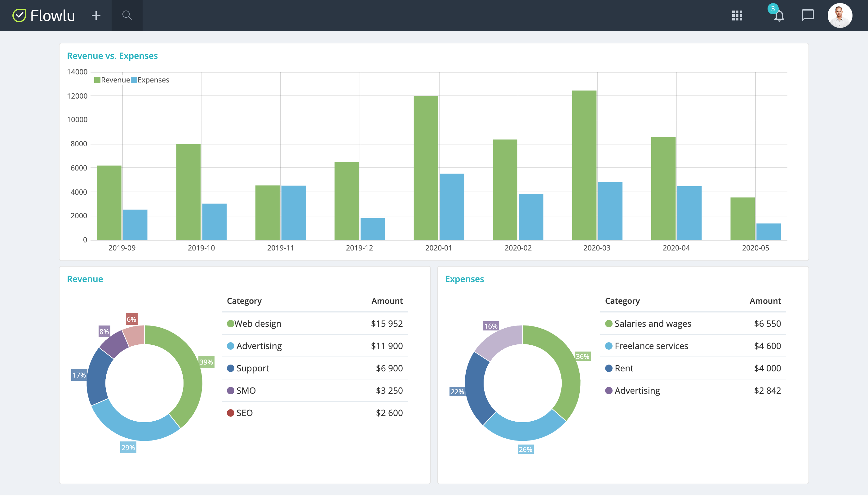
Task: Open the search icon in the top bar
Action: click(x=126, y=15)
